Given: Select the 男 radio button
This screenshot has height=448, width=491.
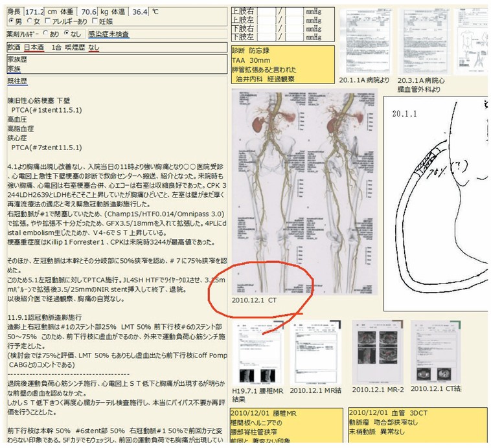Looking at the screenshot, I should [11, 23].
